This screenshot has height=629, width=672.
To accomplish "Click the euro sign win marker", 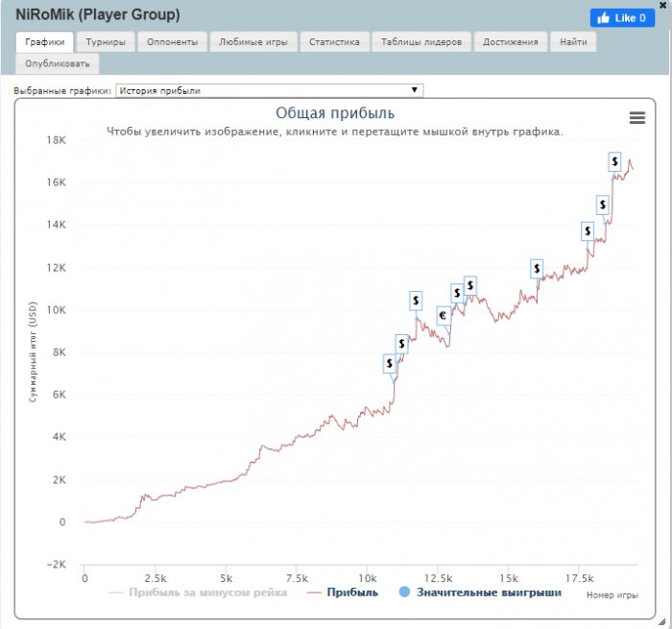I will pos(444,315).
